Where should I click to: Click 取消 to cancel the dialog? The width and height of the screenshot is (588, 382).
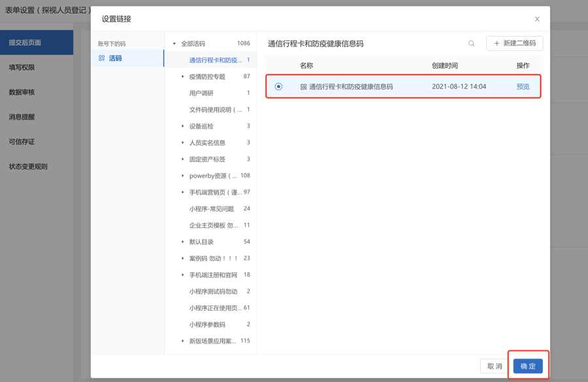coord(495,366)
